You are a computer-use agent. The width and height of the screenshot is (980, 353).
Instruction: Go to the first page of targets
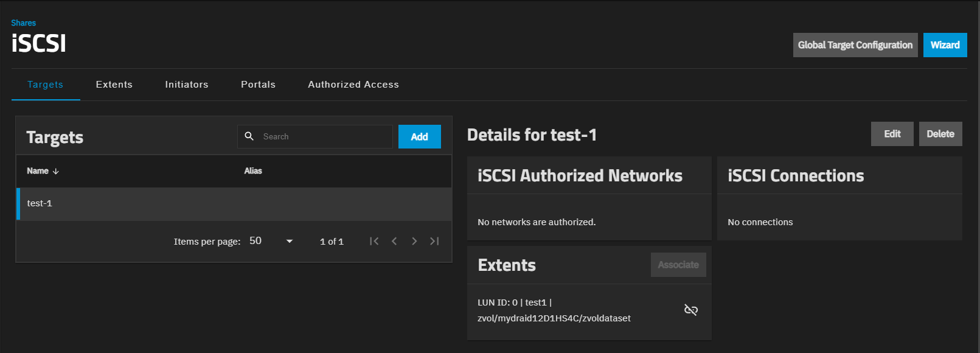[374, 241]
